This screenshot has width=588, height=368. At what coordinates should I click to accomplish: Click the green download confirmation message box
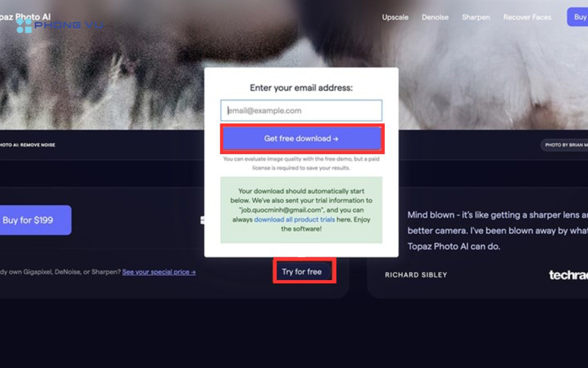pos(301,210)
